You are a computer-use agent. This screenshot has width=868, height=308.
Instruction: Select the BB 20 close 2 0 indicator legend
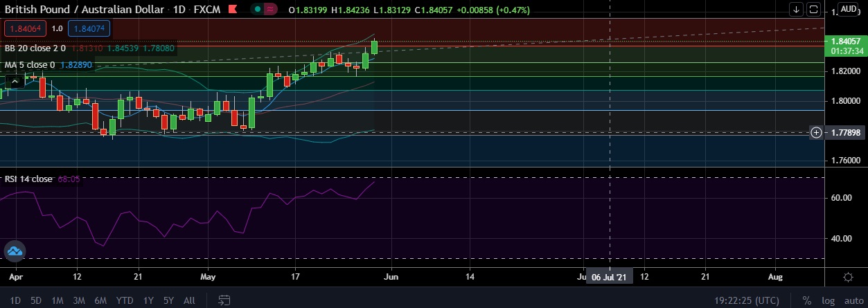tap(35, 48)
